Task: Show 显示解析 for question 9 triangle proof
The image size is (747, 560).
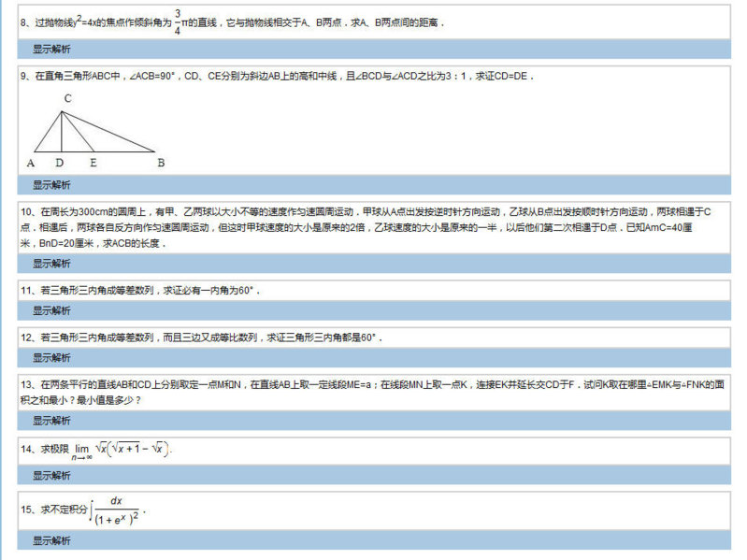Action: tap(51, 184)
